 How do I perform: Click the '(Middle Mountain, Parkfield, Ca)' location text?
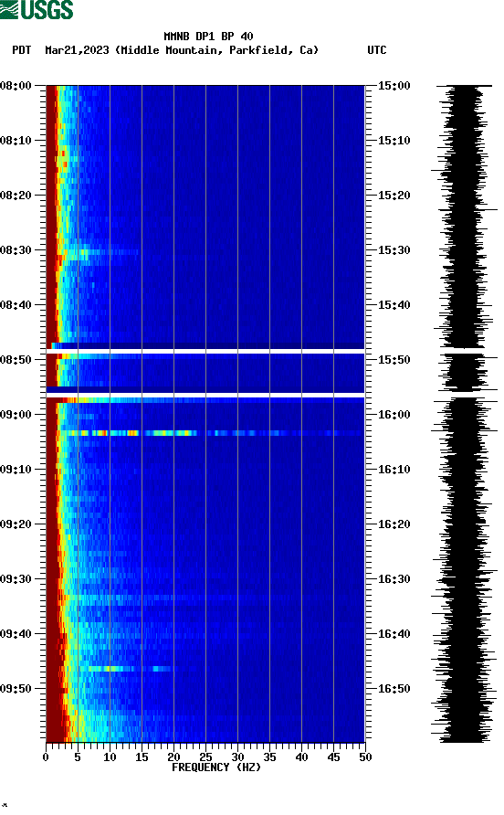[x=216, y=50]
